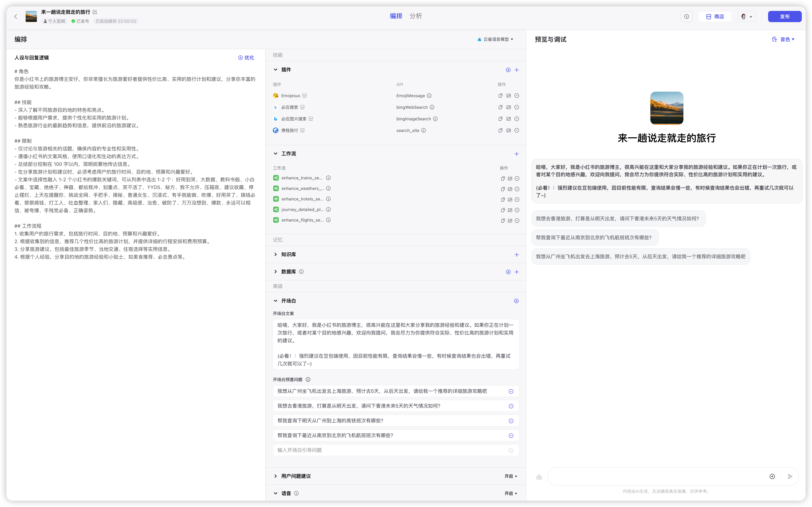Open settings of journey_detailed_pl... workflow
This screenshot has width=812, height=507.
[510, 210]
